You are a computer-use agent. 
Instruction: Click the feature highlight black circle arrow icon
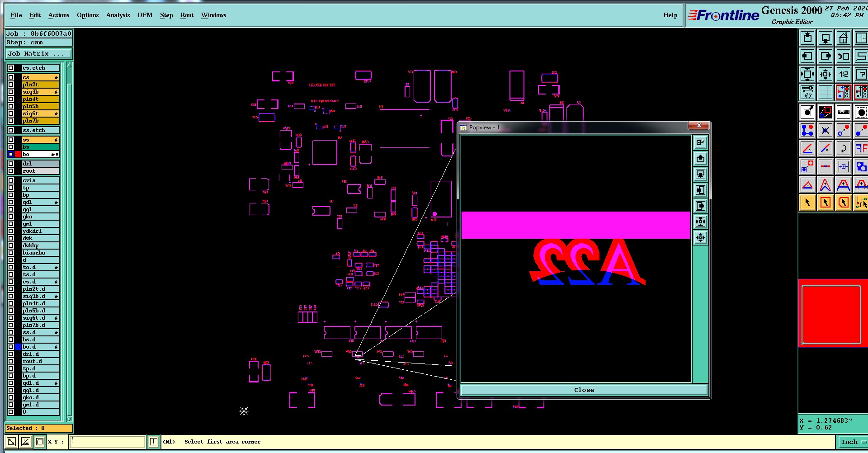pos(807,112)
